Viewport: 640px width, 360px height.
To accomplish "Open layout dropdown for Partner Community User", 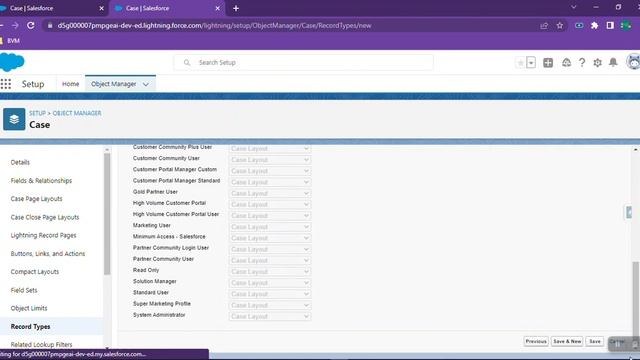I will (x=270, y=260).
